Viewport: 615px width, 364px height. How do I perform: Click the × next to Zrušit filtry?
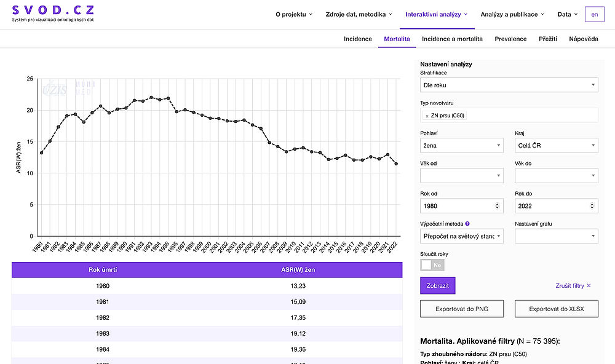[589, 285]
